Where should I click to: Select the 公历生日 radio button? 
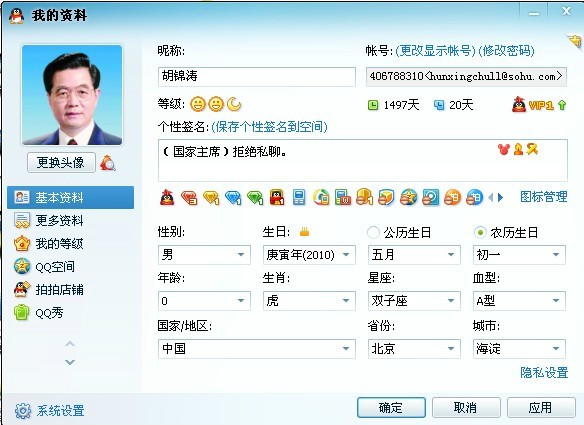coord(373,232)
